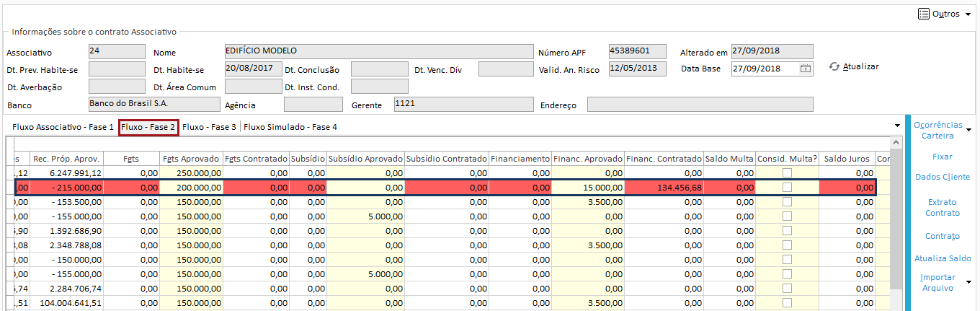Open the Fluxo - Fase 3 tab
The width and height of the screenshot is (980, 311).
[209, 127]
